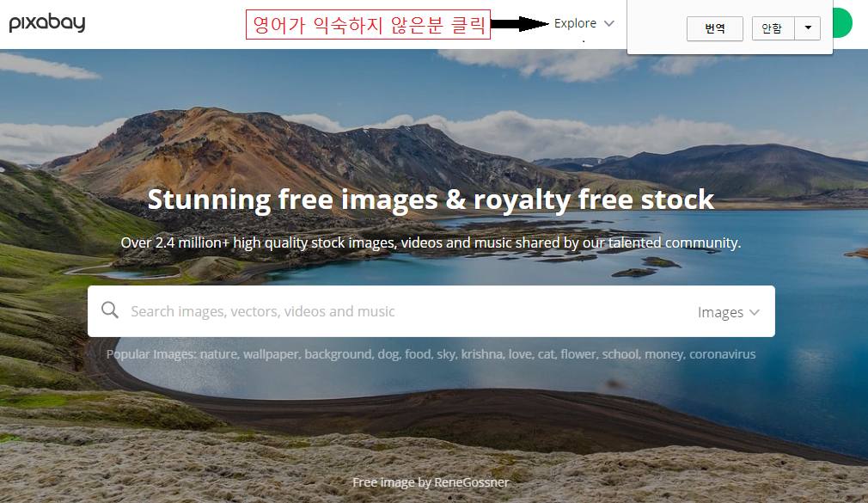Click the 안함 button
This screenshot has height=503, width=868.
point(773,28)
